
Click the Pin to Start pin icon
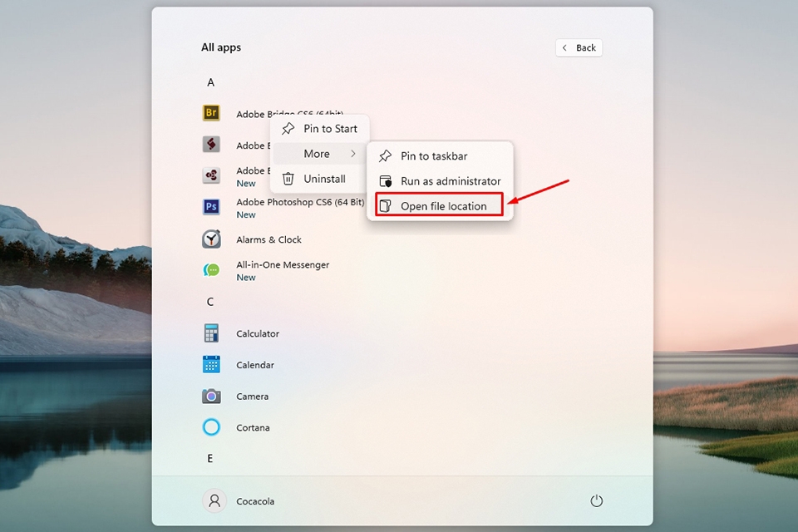(288, 129)
